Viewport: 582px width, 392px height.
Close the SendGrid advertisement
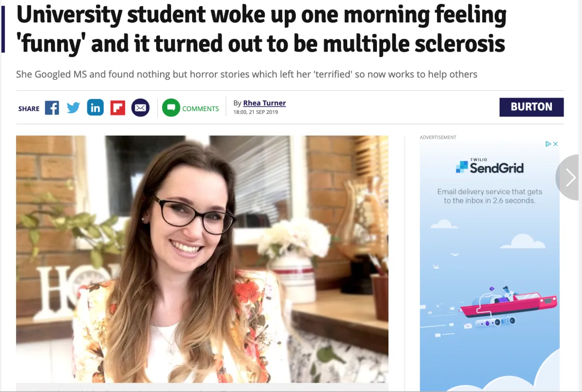[x=556, y=144]
